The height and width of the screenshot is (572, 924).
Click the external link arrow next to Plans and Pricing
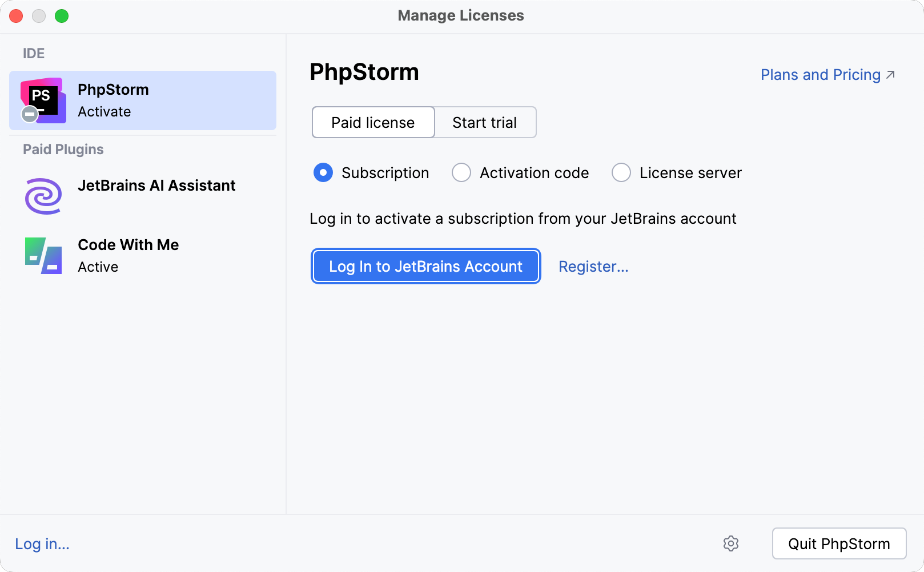(890, 74)
